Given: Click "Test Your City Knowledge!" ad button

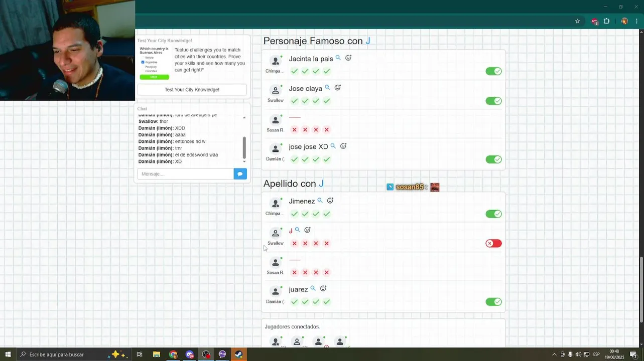Looking at the screenshot, I should (192, 90).
